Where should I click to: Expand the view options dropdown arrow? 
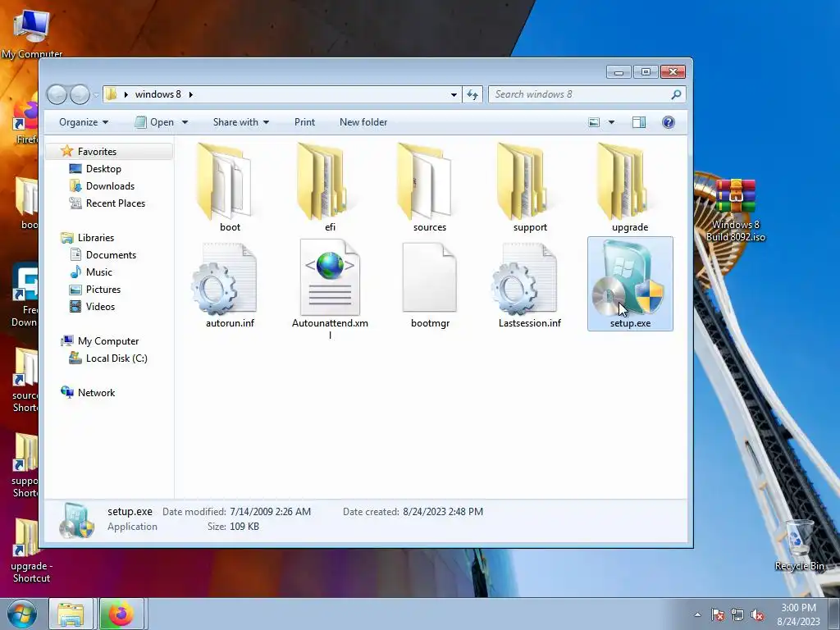(611, 123)
